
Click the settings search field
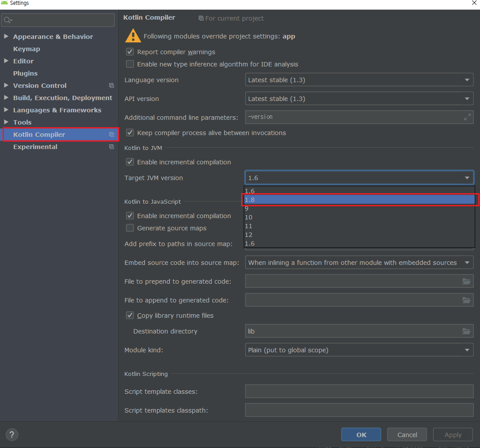[58, 20]
